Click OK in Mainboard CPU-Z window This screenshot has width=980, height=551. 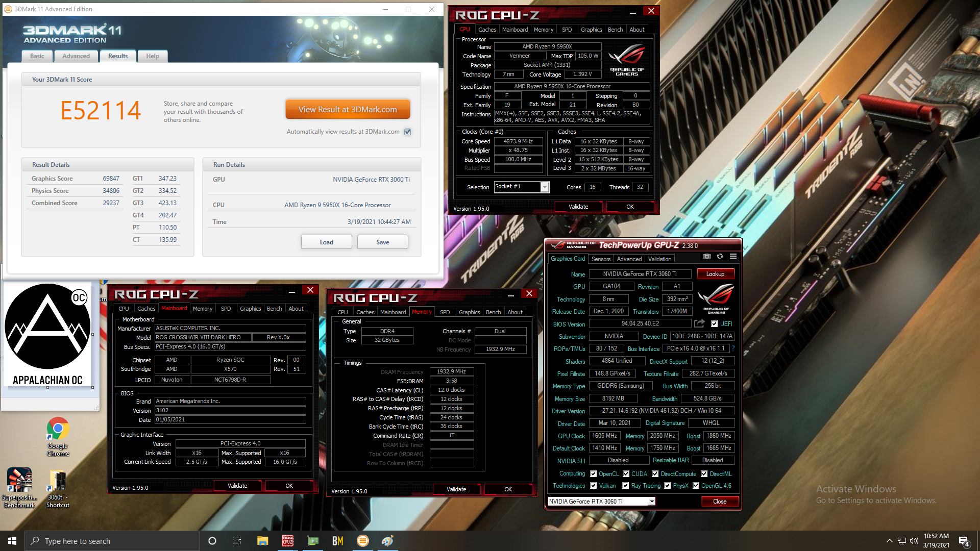click(289, 486)
